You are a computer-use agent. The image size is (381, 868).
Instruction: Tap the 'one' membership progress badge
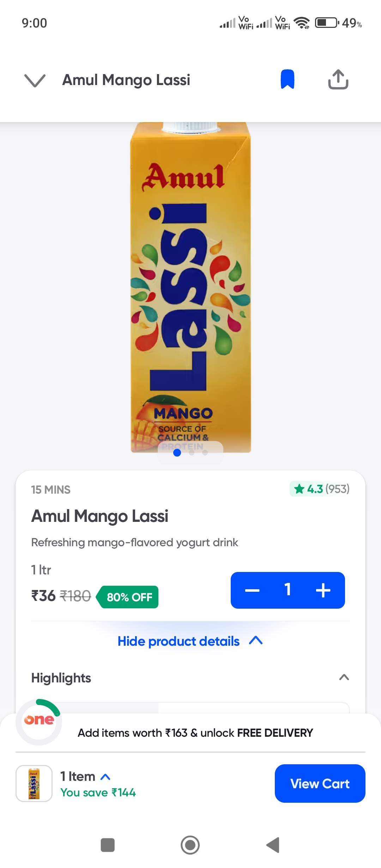tap(39, 722)
